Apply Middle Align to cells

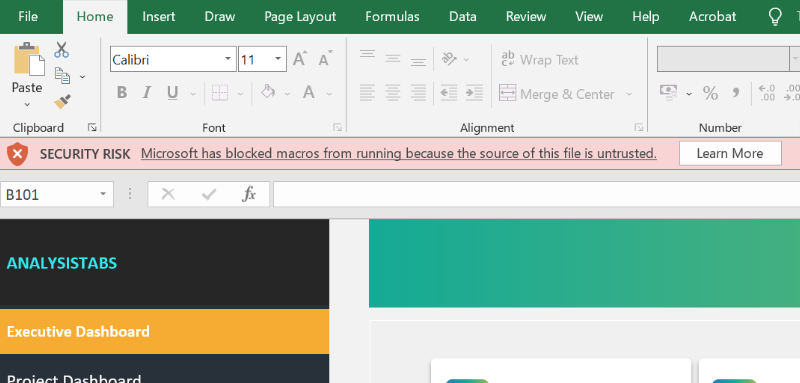[392, 59]
